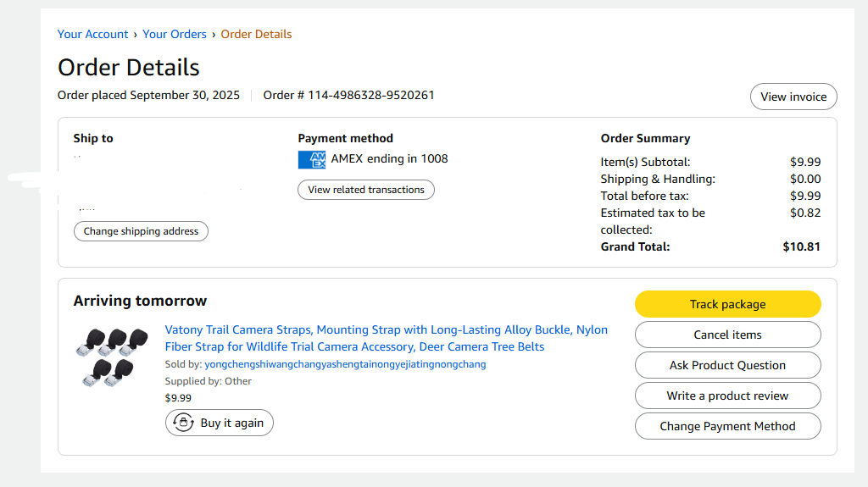
Task: Click the Order Summary heading
Action: point(645,138)
